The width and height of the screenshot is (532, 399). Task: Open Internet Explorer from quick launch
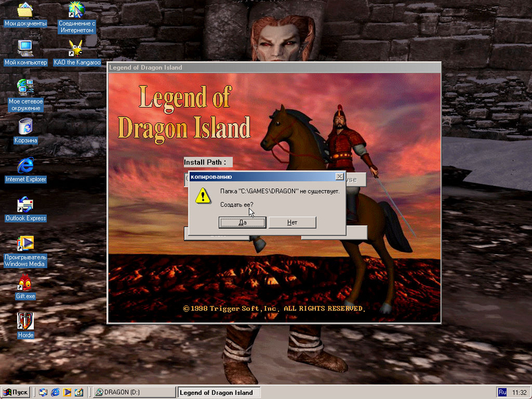55,392
